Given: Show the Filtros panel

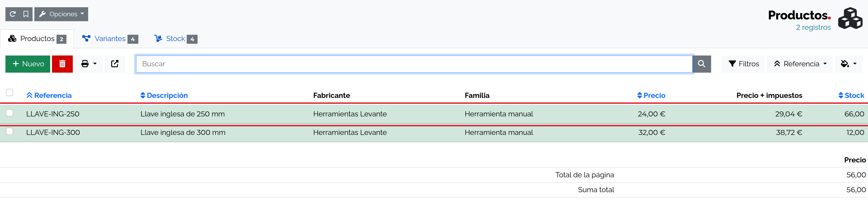Looking at the screenshot, I should click(744, 64).
